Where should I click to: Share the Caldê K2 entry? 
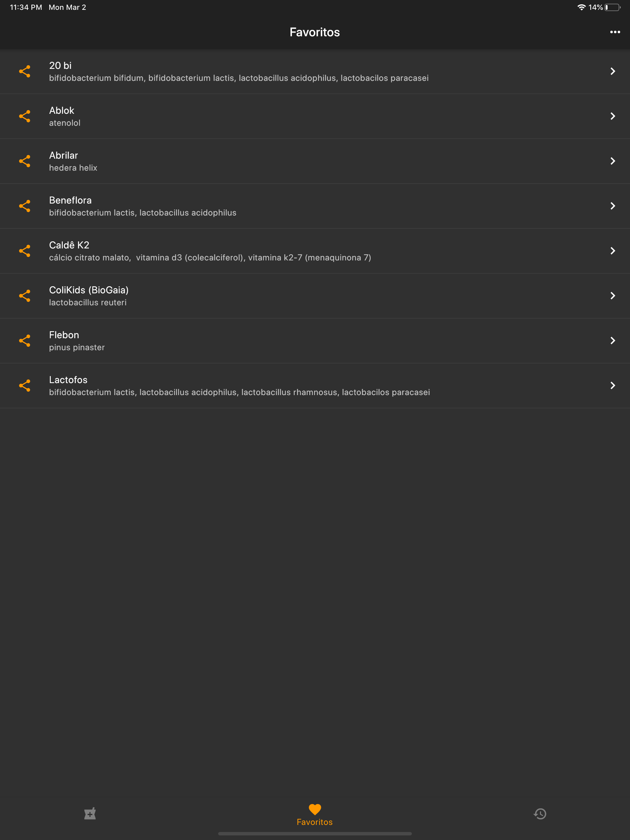pos(25,251)
